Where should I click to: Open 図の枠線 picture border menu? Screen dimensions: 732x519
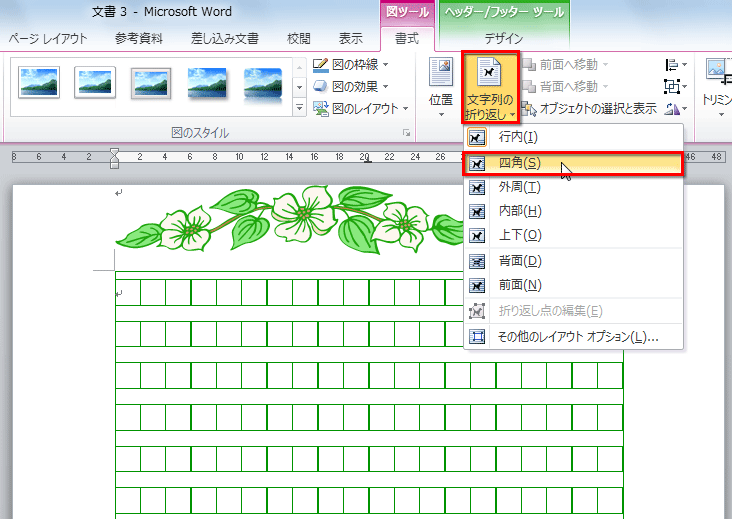point(351,64)
